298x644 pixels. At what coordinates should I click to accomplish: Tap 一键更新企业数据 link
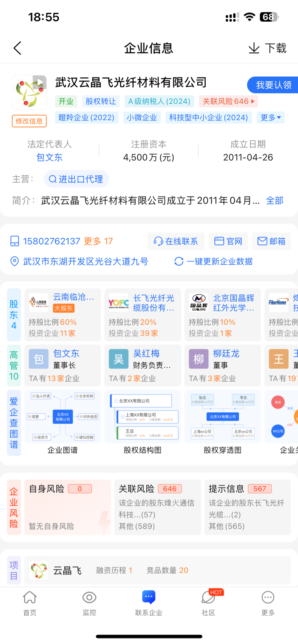pos(220,262)
